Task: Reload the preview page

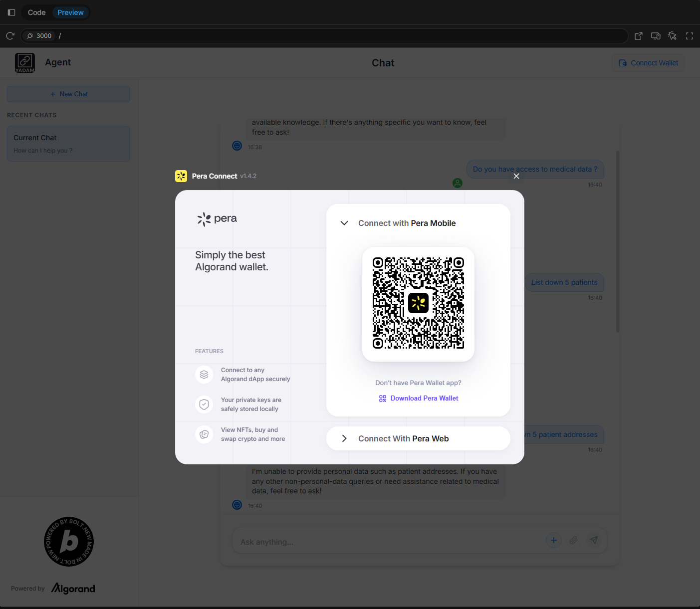Action: 10,36
